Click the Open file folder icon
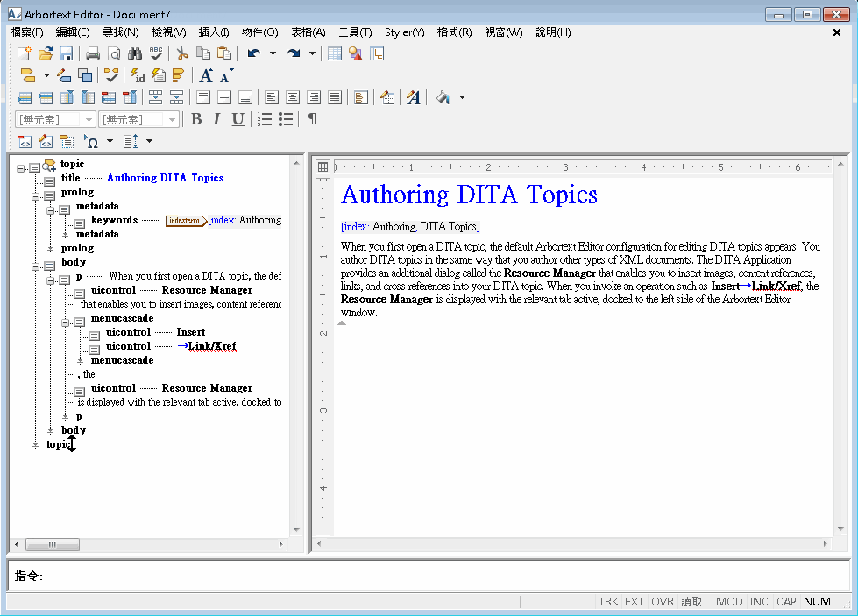858x616 pixels. click(46, 53)
